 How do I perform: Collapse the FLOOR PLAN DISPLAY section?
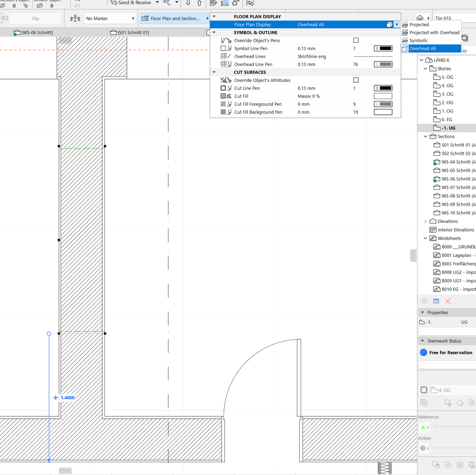214,16
